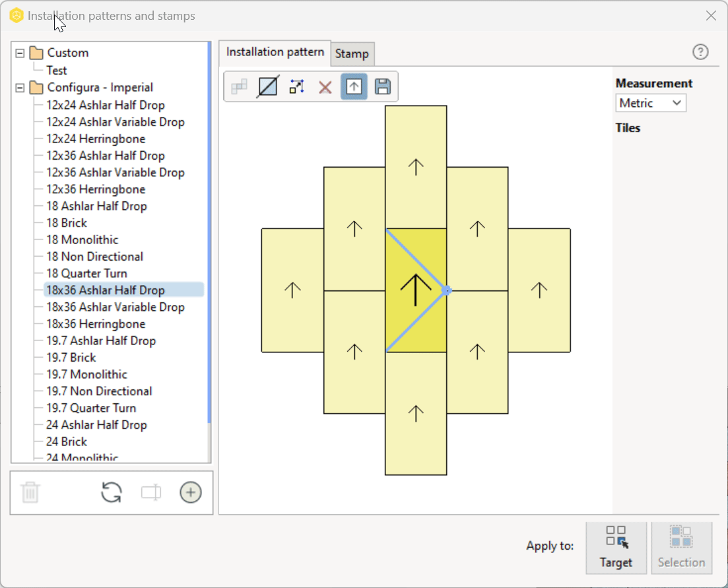Select 18 Ashlar Half Drop
728x588 pixels.
point(96,206)
